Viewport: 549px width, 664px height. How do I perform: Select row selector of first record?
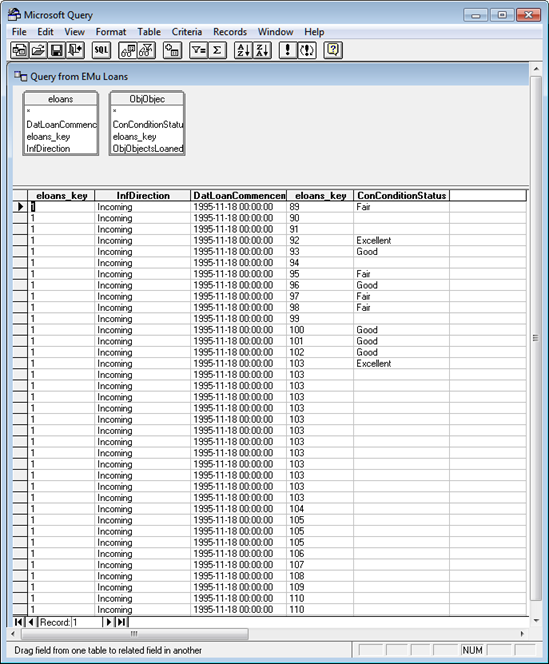20,207
